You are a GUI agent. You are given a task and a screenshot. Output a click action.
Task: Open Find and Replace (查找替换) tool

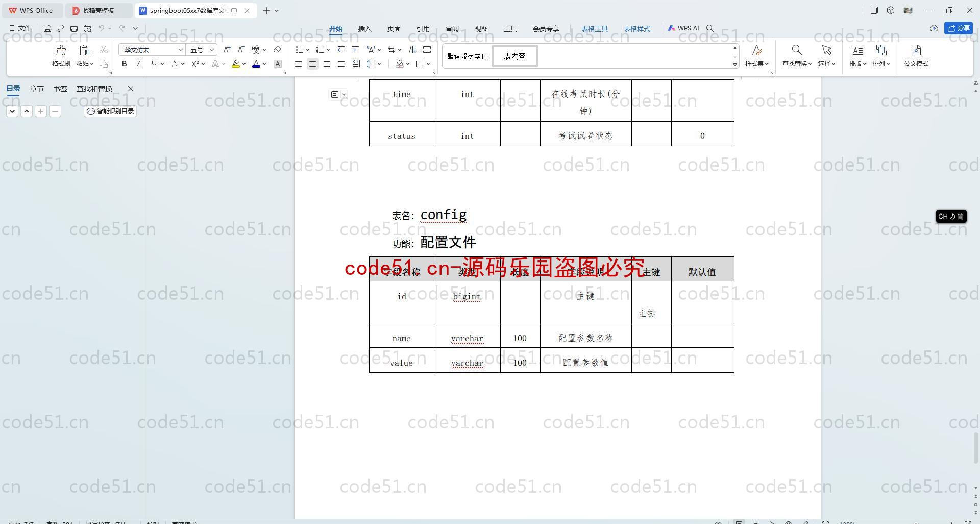[797, 55]
